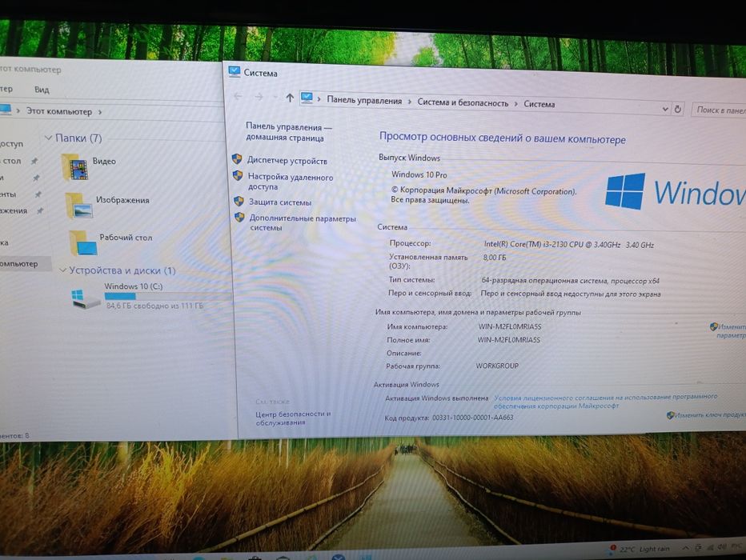
Task: Click the Up arrow in System window
Action: pos(290,98)
